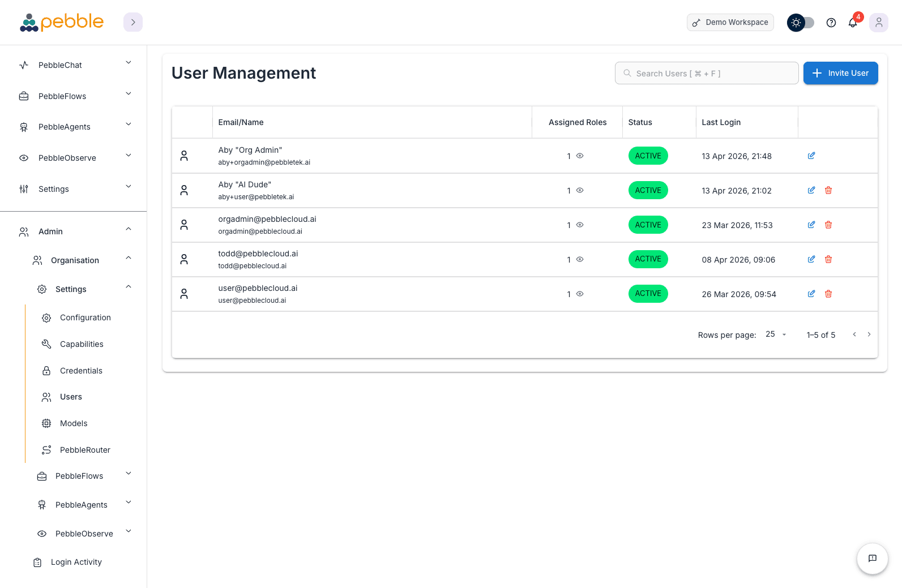The height and width of the screenshot is (588, 902).
Task: Click the Credentials lock icon
Action: [x=46, y=371]
